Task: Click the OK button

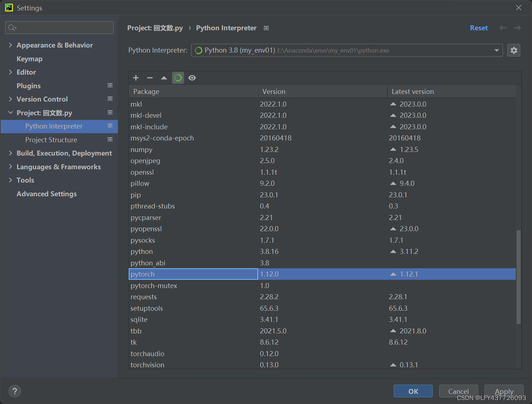Action: pos(413,391)
